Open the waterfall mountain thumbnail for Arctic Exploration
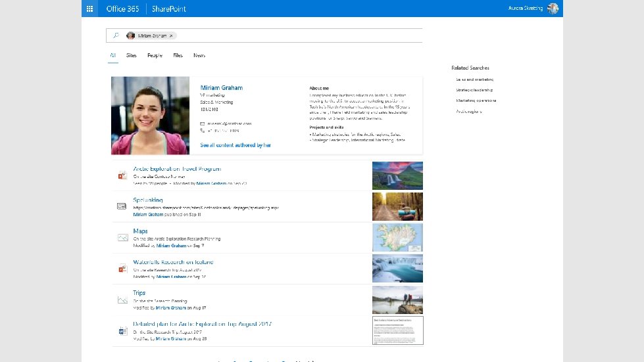 tap(397, 175)
